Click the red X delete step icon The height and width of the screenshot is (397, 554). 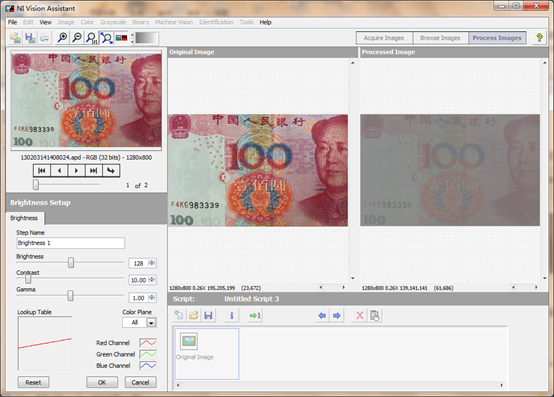(360, 315)
